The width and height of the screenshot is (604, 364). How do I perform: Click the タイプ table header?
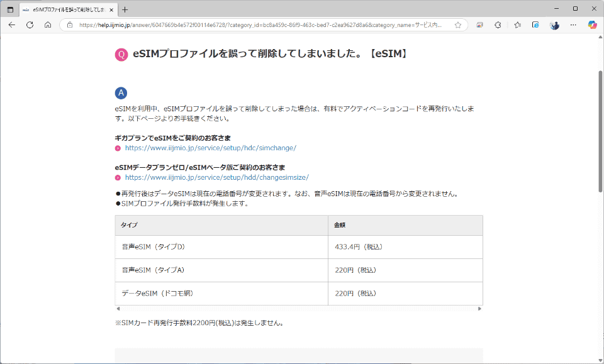tap(221, 225)
